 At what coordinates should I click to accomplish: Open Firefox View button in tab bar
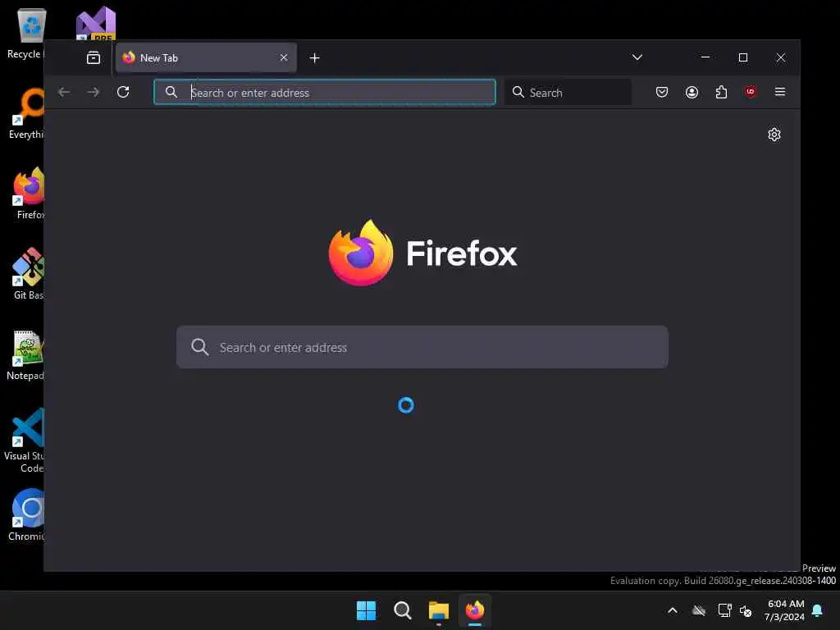tap(94, 58)
